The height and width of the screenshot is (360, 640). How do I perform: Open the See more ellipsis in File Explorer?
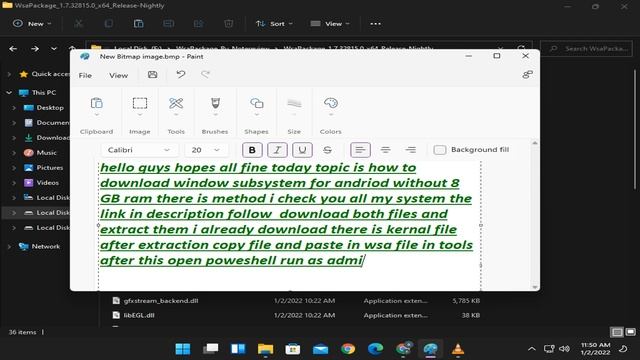(376, 24)
